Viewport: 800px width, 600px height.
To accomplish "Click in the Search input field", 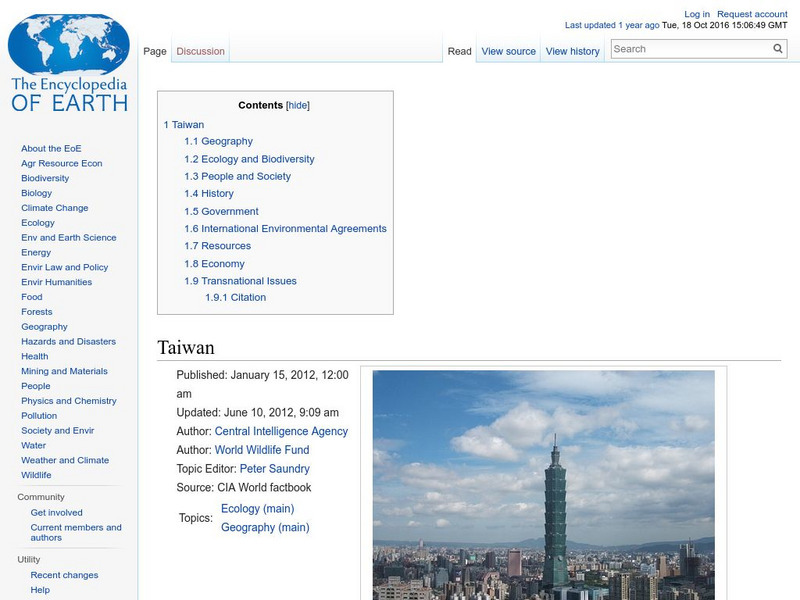I will [x=690, y=49].
